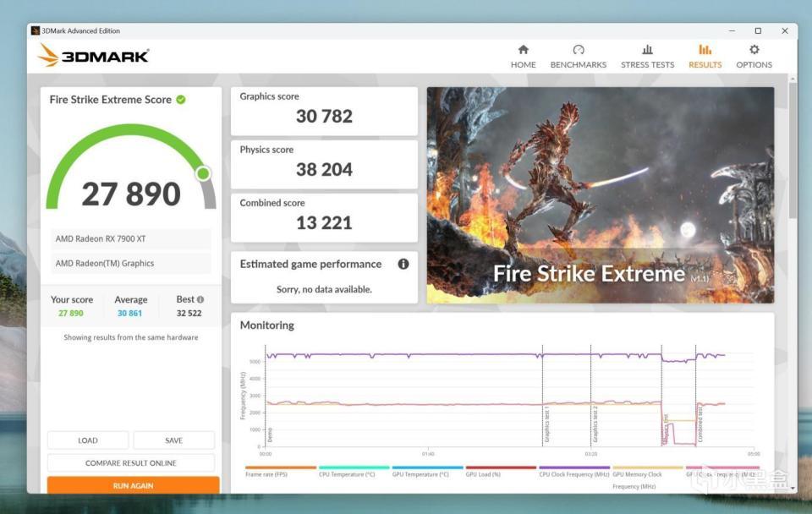Click the Average score 30 861
The image size is (812, 514).
[129, 313]
